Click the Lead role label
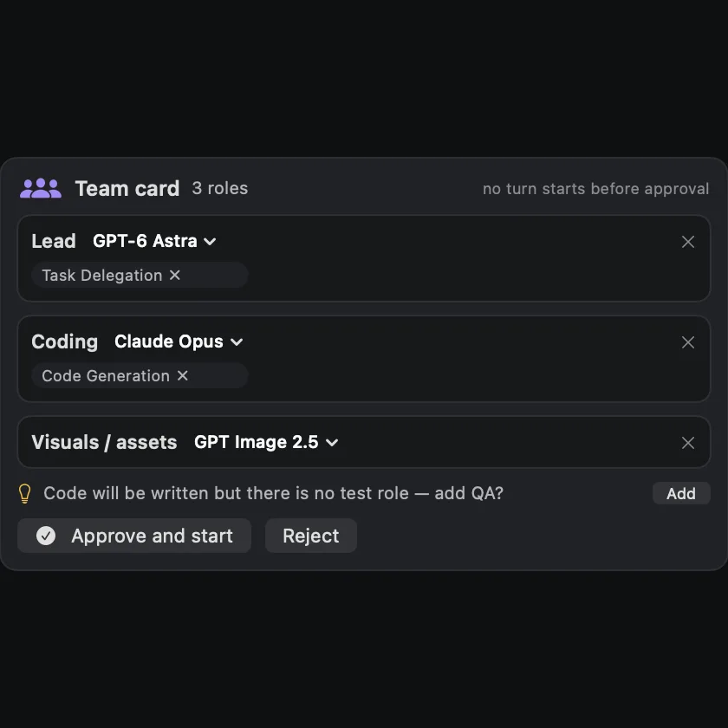 [x=54, y=241]
